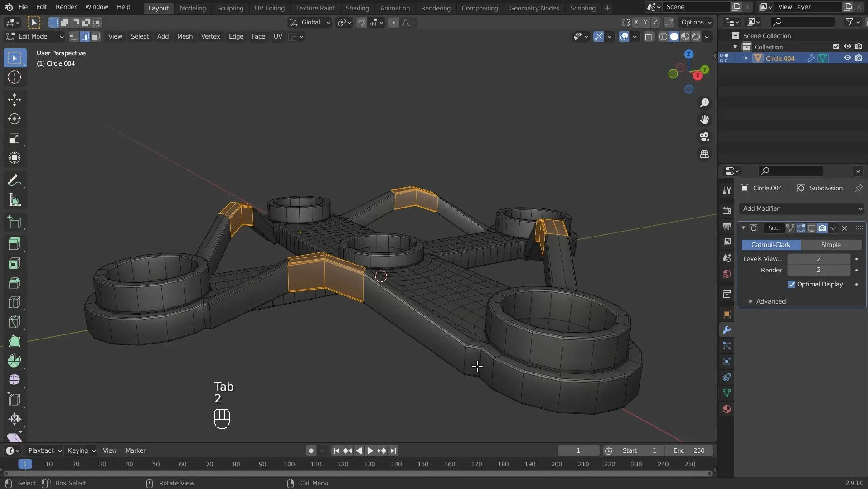Open the Mesh menu
This screenshot has height=489, width=868.
(x=184, y=37)
